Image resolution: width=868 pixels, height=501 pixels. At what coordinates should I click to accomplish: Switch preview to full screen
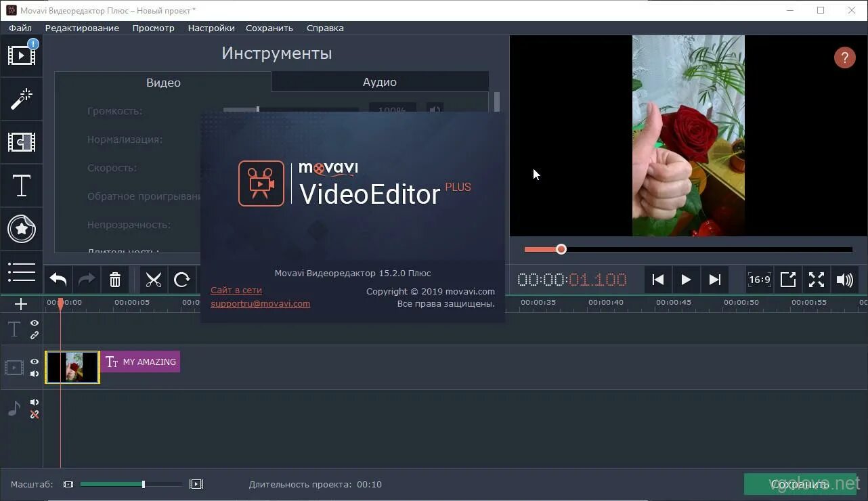click(x=817, y=280)
